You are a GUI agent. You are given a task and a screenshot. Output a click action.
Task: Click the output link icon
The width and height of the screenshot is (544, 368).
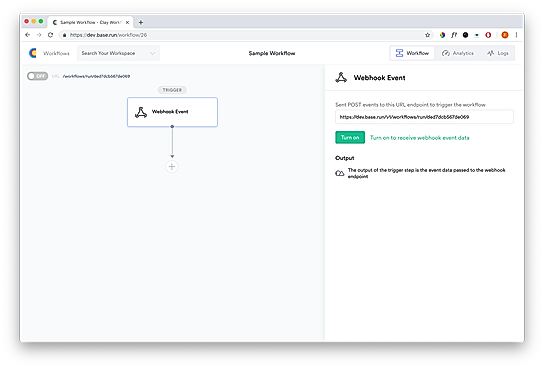coord(340,173)
